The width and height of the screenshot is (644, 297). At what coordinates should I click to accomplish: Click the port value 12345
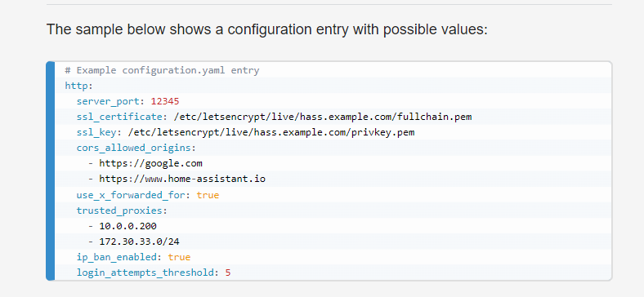click(165, 101)
